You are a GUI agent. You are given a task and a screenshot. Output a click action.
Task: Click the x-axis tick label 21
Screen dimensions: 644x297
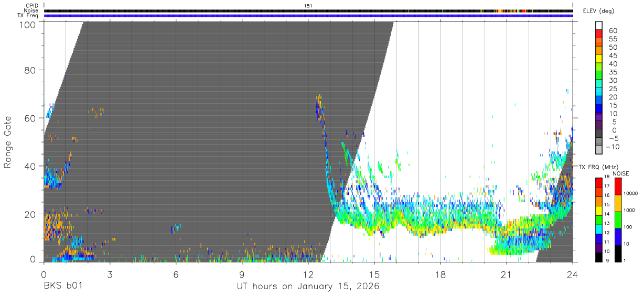507,274
